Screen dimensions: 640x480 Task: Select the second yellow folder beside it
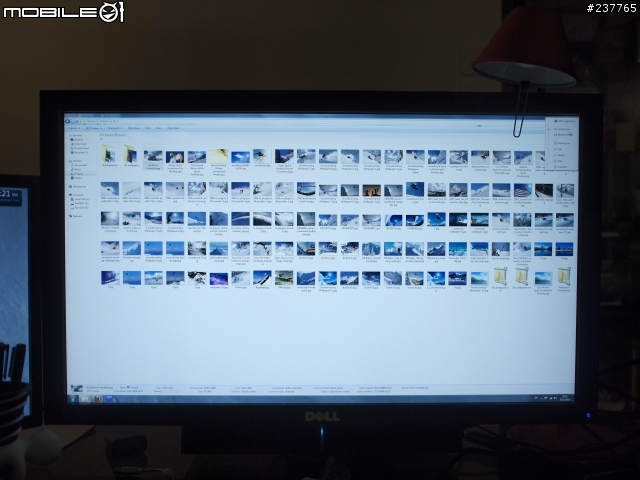(x=131, y=154)
